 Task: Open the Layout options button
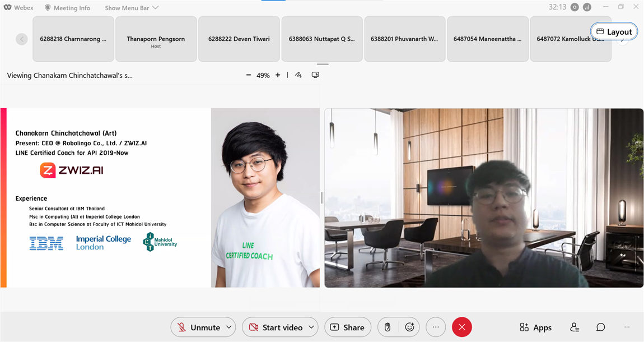tap(614, 32)
